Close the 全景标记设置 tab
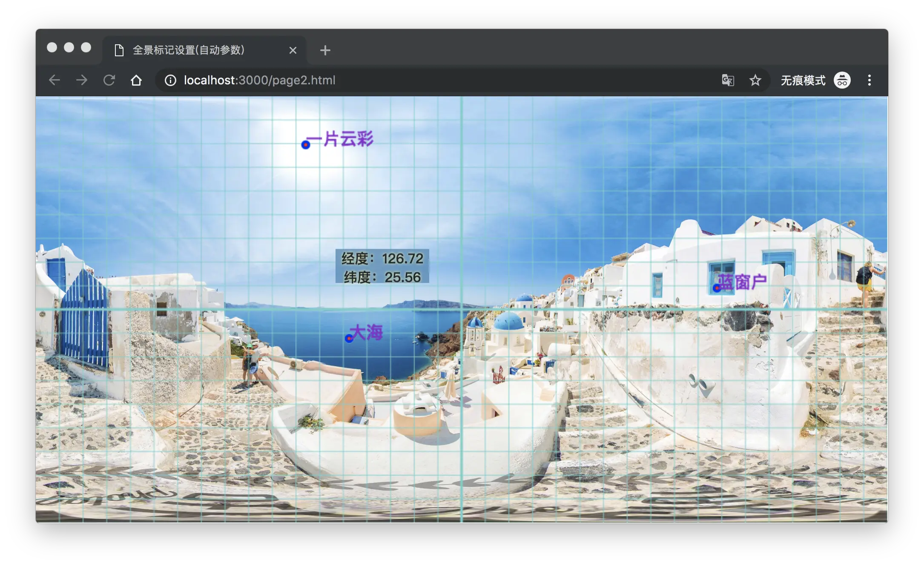Viewport: 924px width, 566px height. [293, 50]
